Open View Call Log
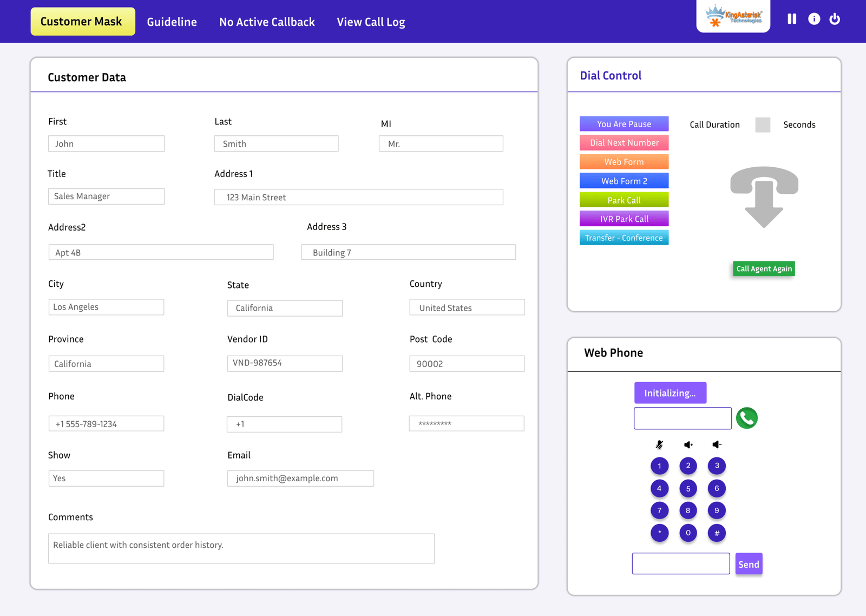 click(370, 22)
